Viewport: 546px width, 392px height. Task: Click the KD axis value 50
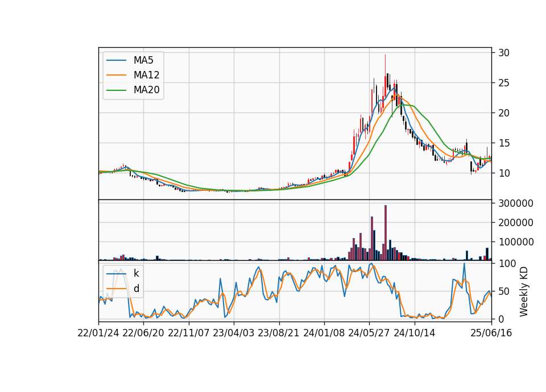pos(504,291)
